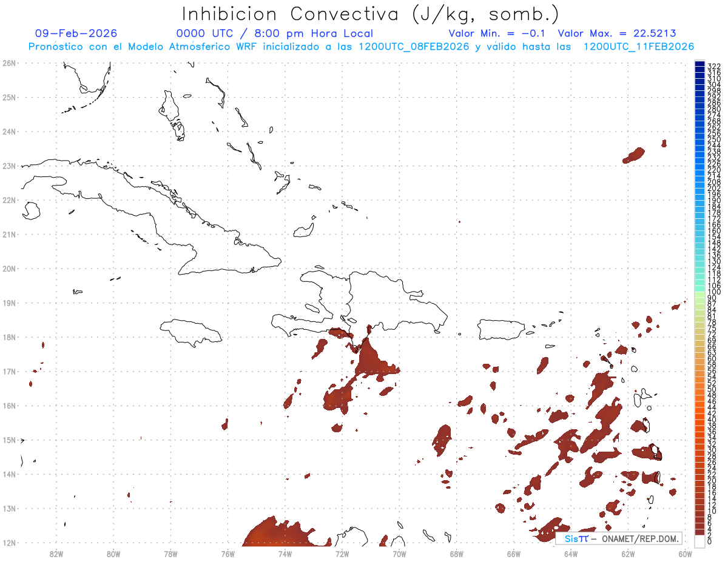
Task: Click the longitude label "74W"
Action: (x=285, y=554)
